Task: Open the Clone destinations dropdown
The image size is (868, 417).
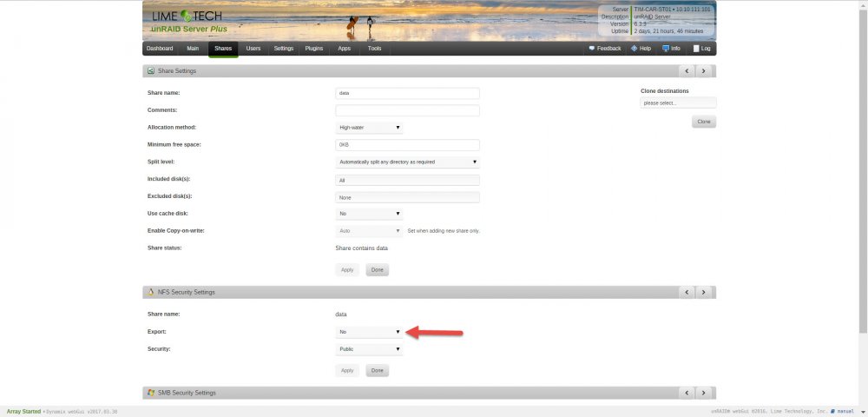Action: tap(678, 103)
